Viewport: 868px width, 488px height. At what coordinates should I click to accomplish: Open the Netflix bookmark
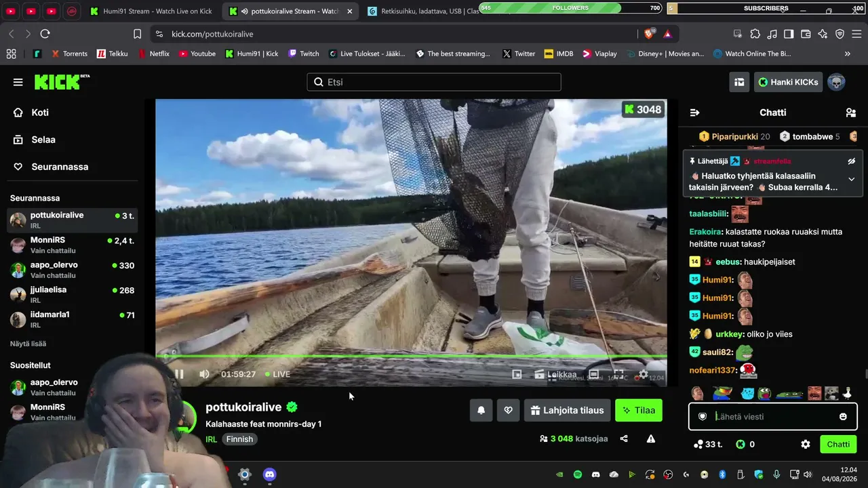coord(153,54)
